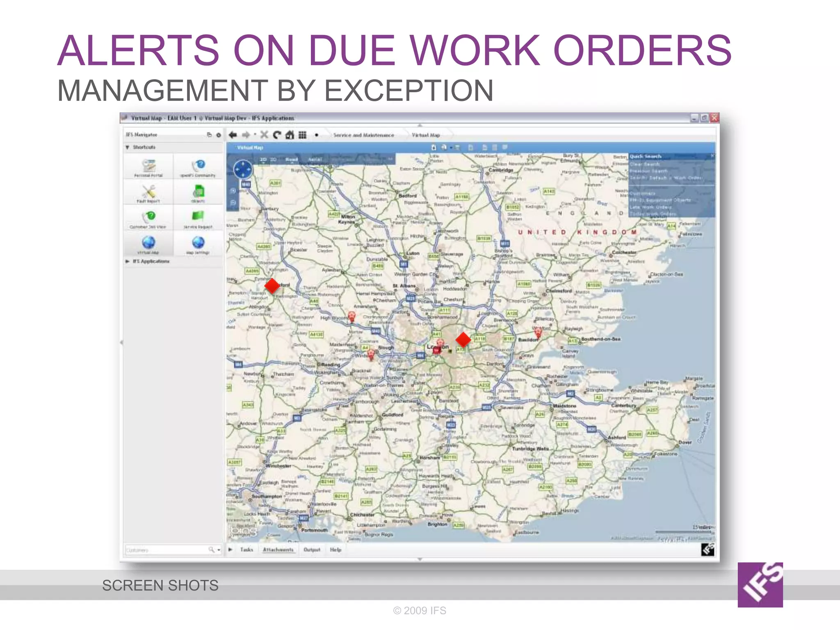The width and height of the screenshot is (840, 630).
Task: Click the red diamond alert east of London
Action: [463, 340]
